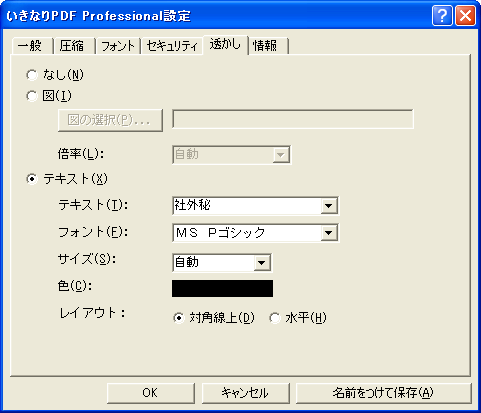Go to the フォント tab

[x=118, y=46]
